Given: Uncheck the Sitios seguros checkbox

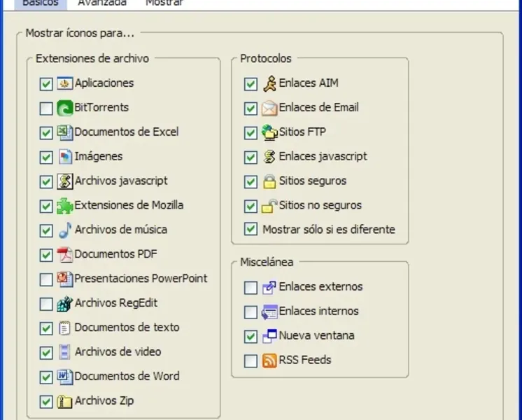Looking at the screenshot, I should pyautogui.click(x=251, y=182).
